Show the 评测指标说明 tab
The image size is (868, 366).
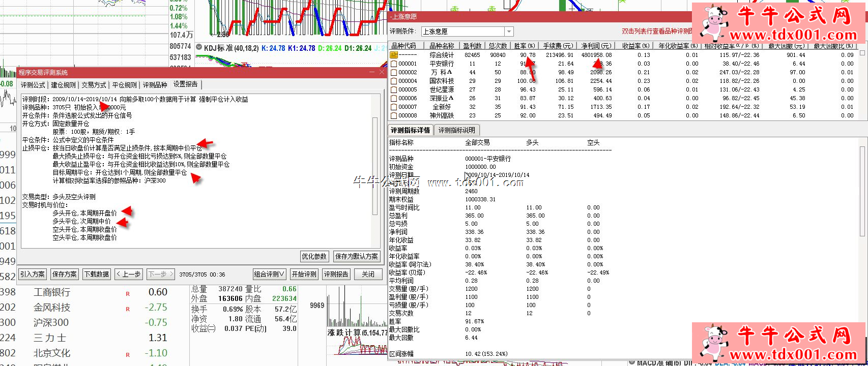pyautogui.click(x=457, y=130)
